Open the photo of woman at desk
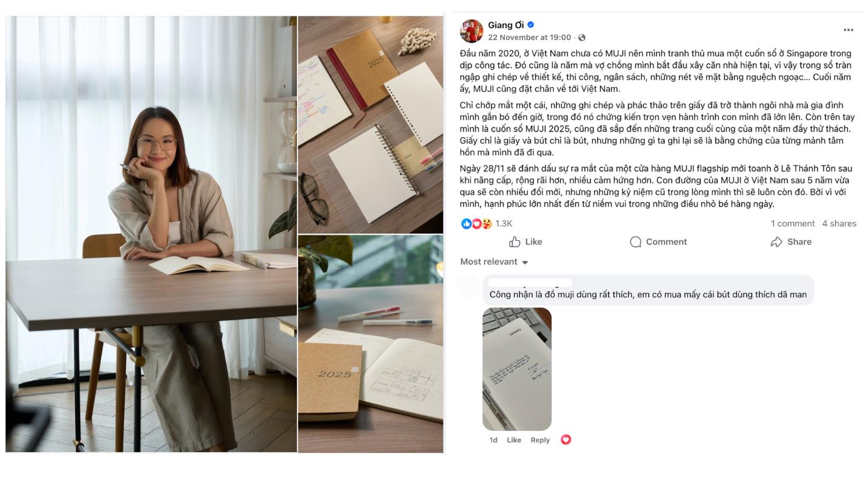The image size is (868, 488). [x=151, y=234]
